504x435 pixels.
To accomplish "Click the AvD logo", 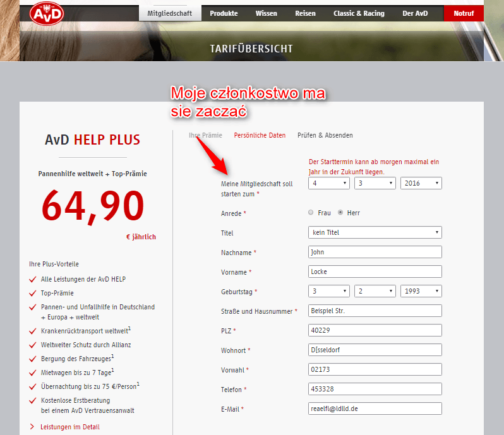I will click(47, 13).
